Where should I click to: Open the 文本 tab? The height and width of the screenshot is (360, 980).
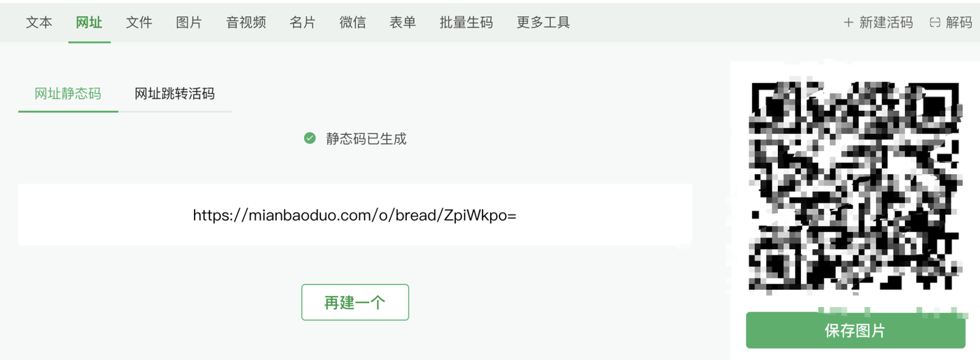point(39,22)
